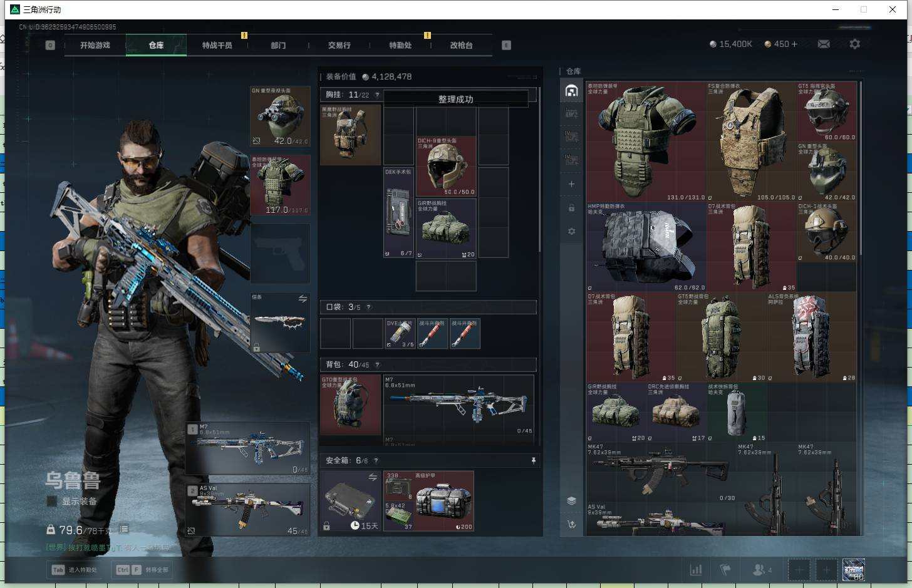
Task: Select ALS背负系统 in warehouse
Action: tap(812, 337)
